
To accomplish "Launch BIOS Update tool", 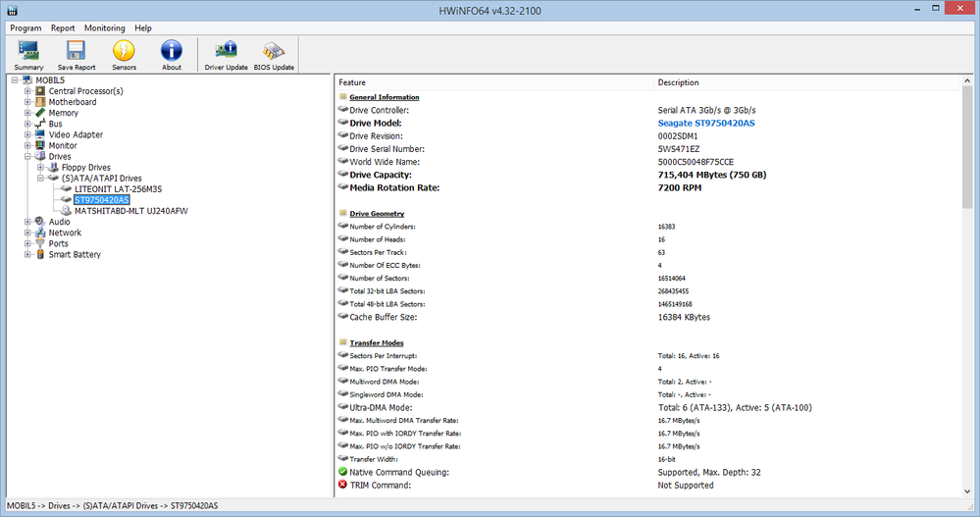I will 274,51.
